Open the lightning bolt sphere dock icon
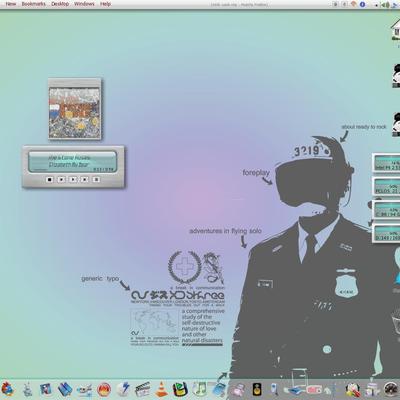Viewport: 400px width, 400px height. pyautogui.click(x=123, y=389)
